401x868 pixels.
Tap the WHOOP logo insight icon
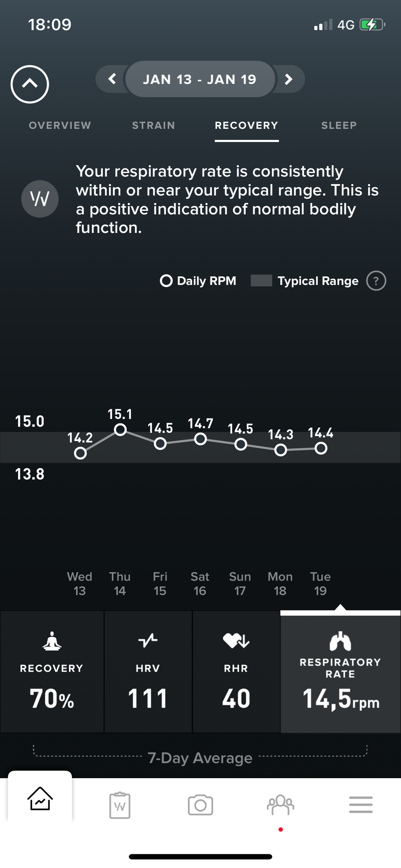40,199
